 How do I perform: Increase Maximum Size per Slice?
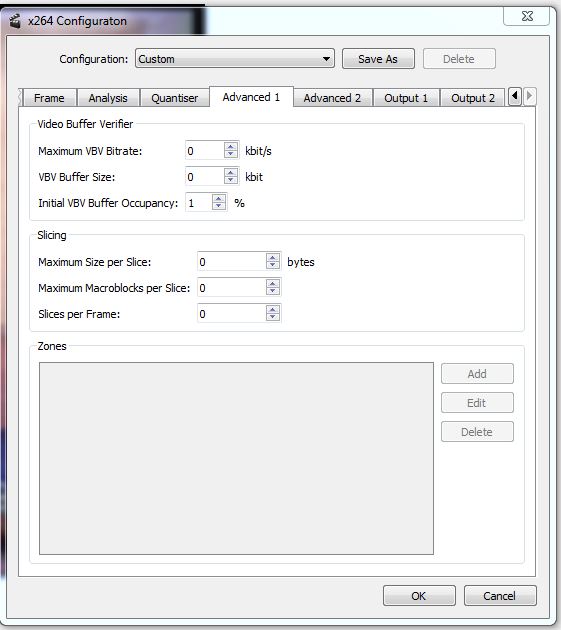273,258
